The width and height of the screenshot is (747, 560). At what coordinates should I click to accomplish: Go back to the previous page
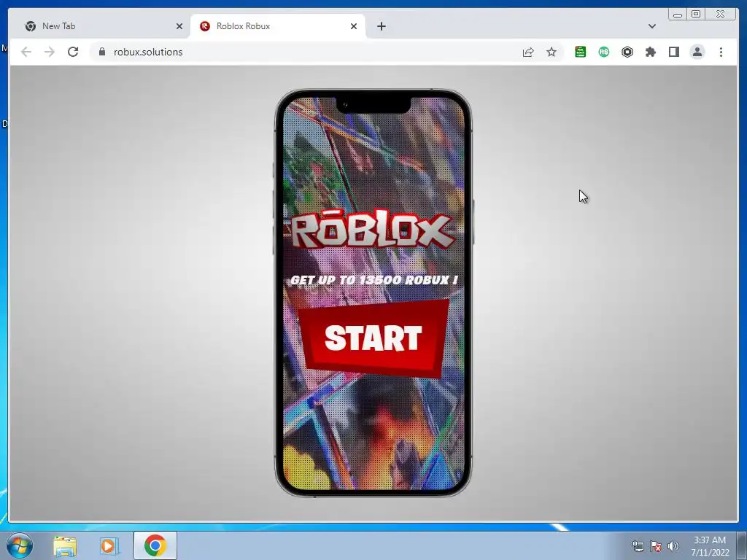(x=26, y=52)
